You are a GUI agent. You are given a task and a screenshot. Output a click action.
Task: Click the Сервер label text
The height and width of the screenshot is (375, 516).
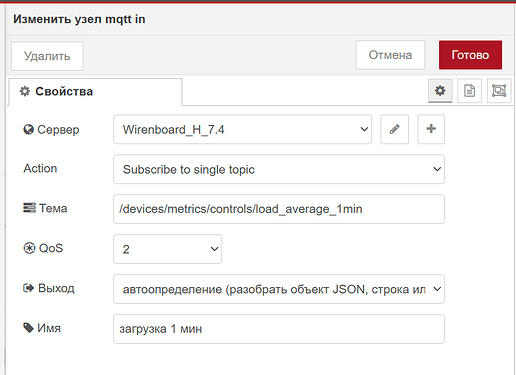pos(58,130)
